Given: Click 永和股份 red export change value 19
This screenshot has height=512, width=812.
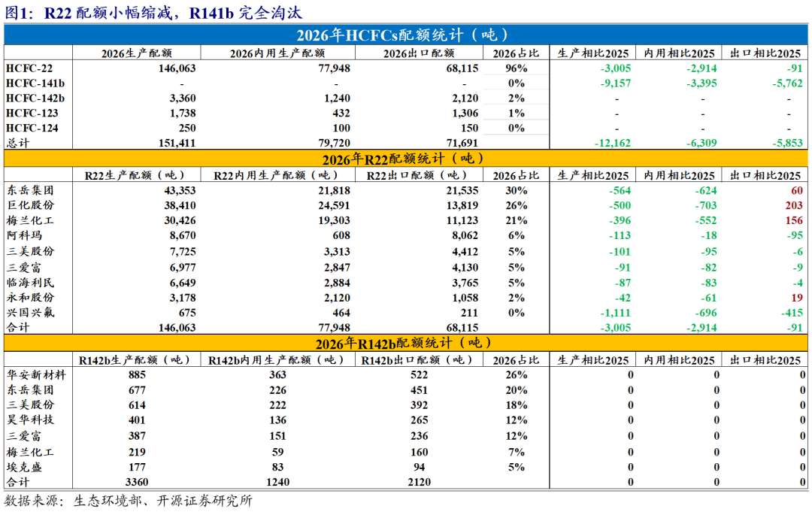Looking at the screenshot, I should click(797, 297).
